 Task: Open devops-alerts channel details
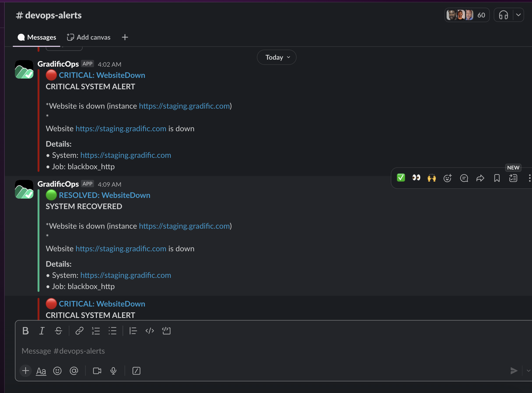(49, 15)
